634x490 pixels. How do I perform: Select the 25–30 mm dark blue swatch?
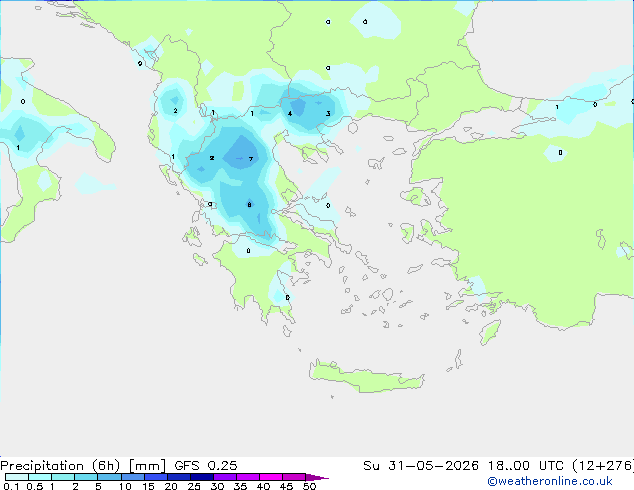(x=202, y=477)
